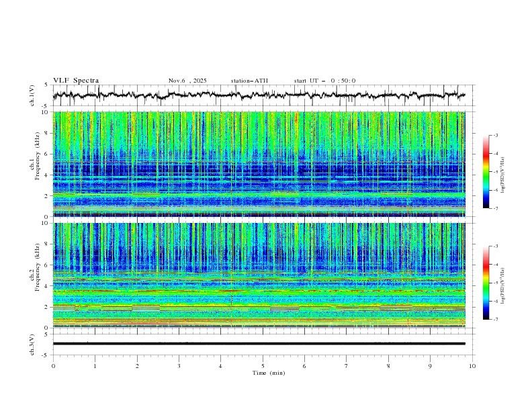Click time-axis tick label "3"
This screenshot has width=532, height=411.
coord(179,366)
